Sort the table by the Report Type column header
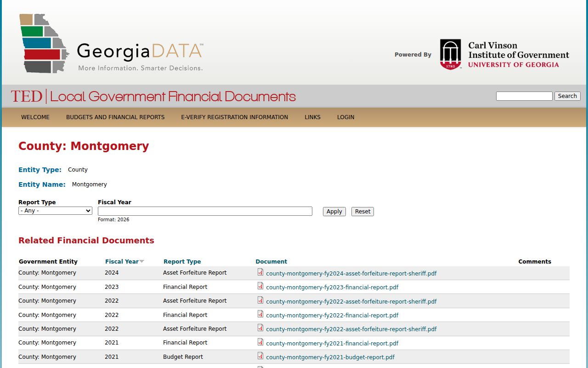Image resolution: width=588 pixels, height=368 pixels. 182,261
